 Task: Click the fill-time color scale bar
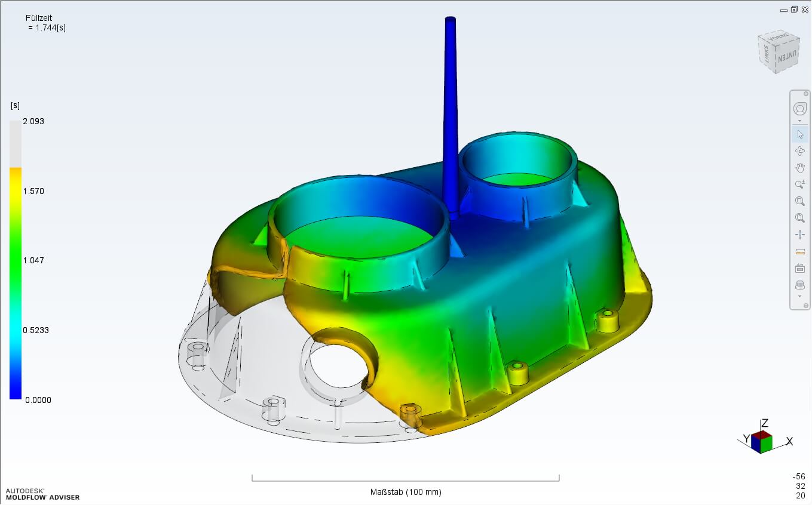click(x=16, y=260)
